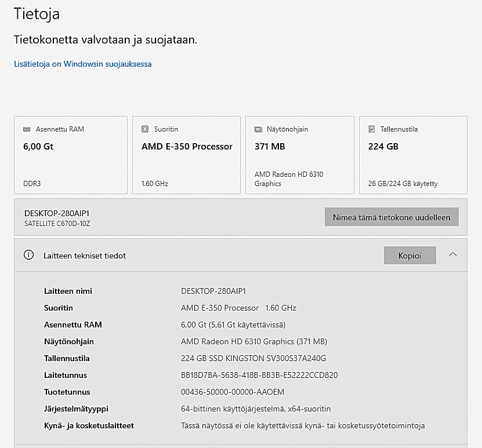The image size is (482, 448).
Task: Click the Tuotetunnus value 00436-50000 text
Action: [x=233, y=392]
